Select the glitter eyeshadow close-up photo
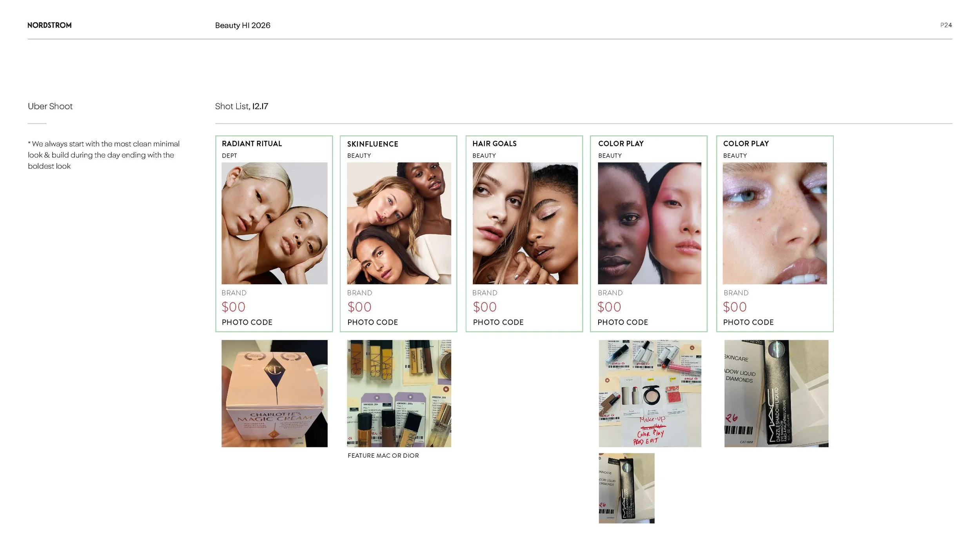This screenshot has height=551, width=980. (775, 223)
